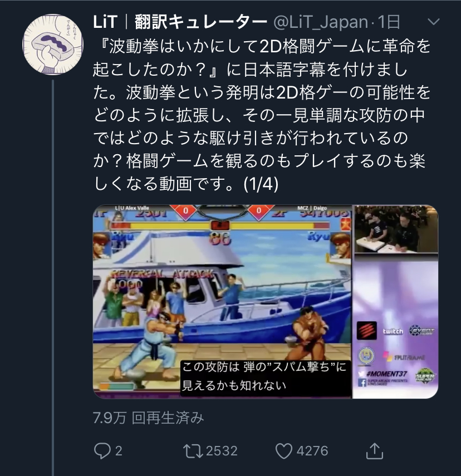Tap the #MOMENT37 hashtag in video
Viewport: 461px width, 476px height.
386,374
